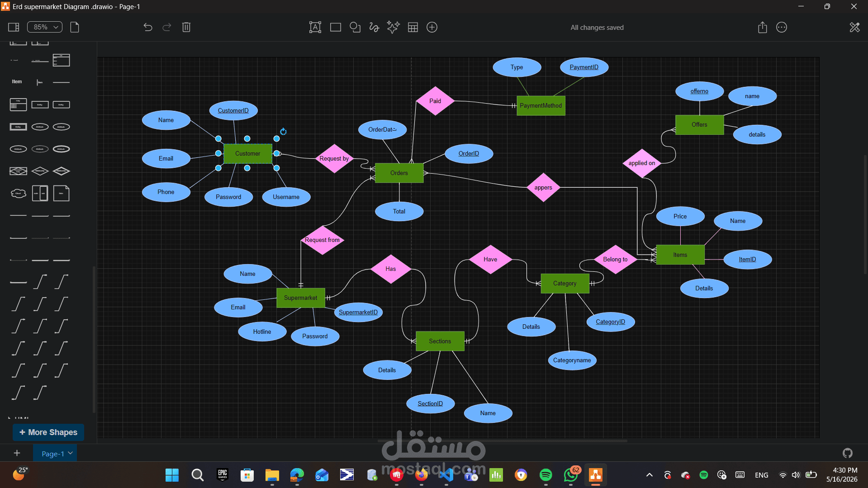Open WhatsApp from the taskbar
The image size is (868, 488).
(571, 475)
